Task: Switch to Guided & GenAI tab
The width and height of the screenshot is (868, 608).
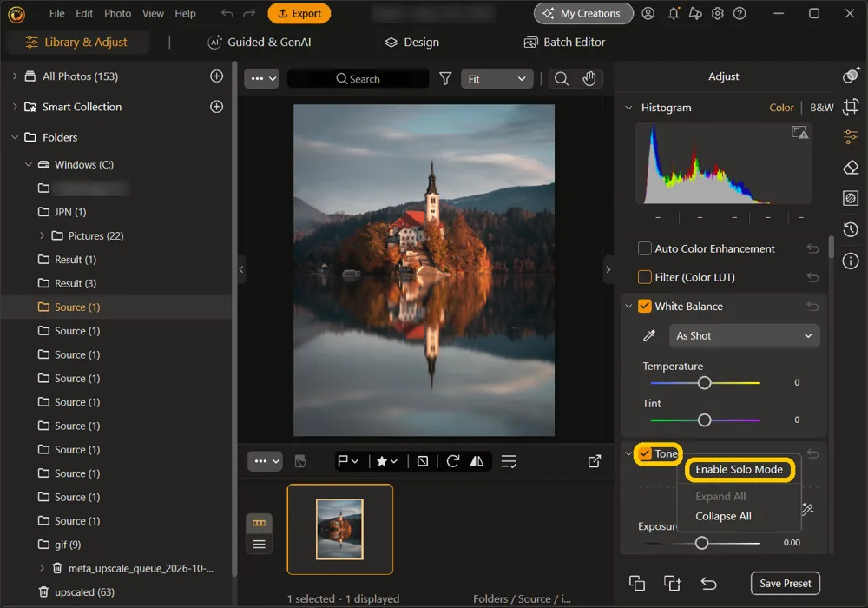Action: tap(259, 42)
